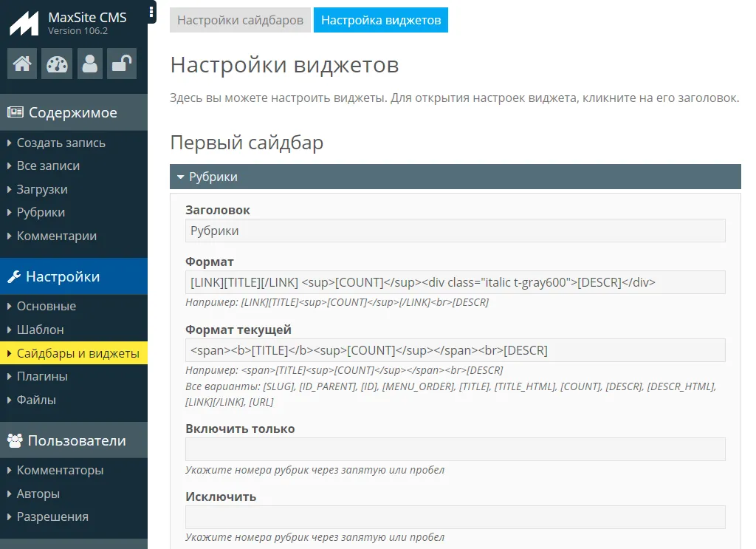Open the dashboard gauge icon
The height and width of the screenshot is (549, 756).
click(x=56, y=64)
